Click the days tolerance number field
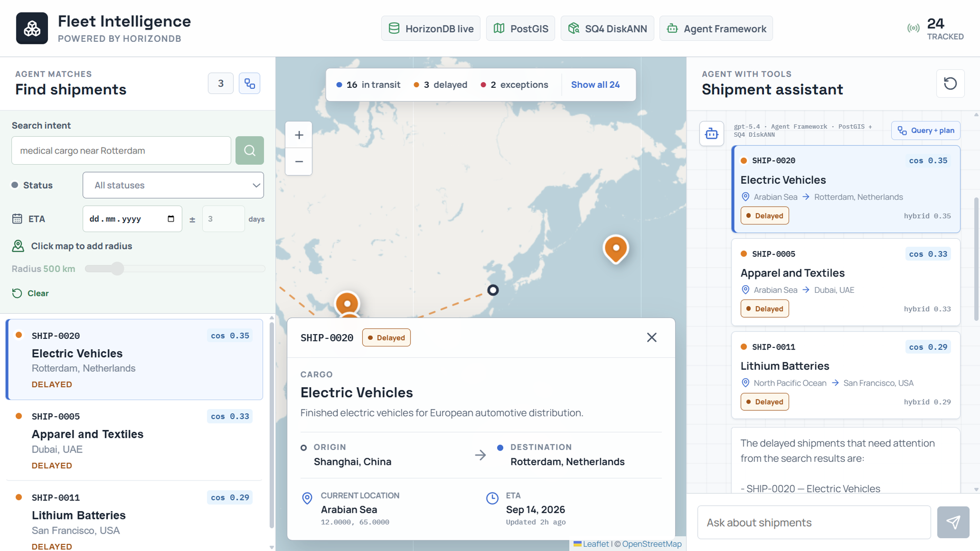The image size is (980, 551). coord(223,219)
